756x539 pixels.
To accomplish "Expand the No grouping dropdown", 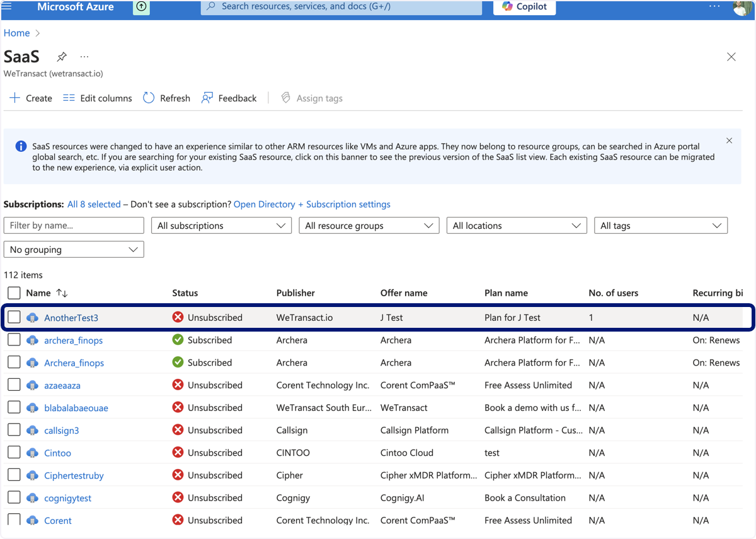I will pos(74,250).
